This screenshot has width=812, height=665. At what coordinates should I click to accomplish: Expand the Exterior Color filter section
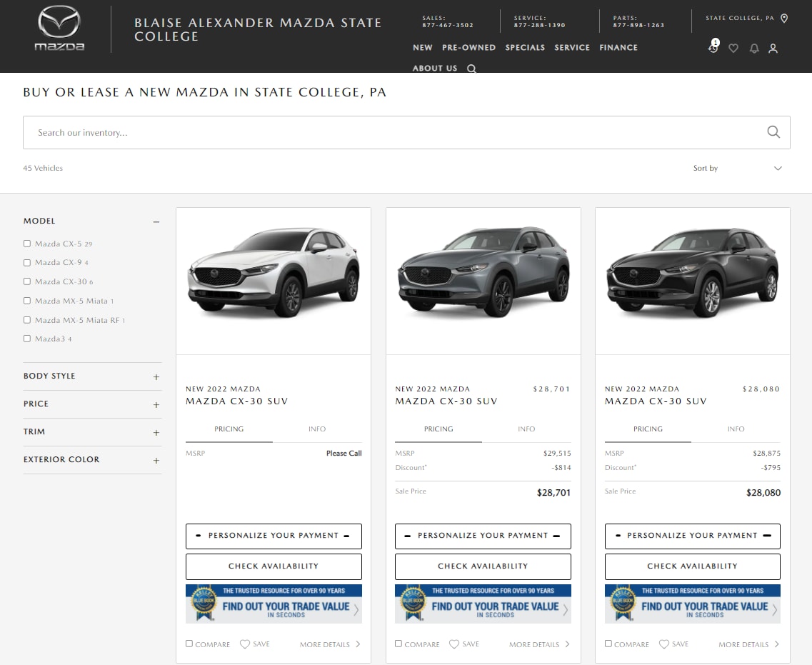(156, 460)
